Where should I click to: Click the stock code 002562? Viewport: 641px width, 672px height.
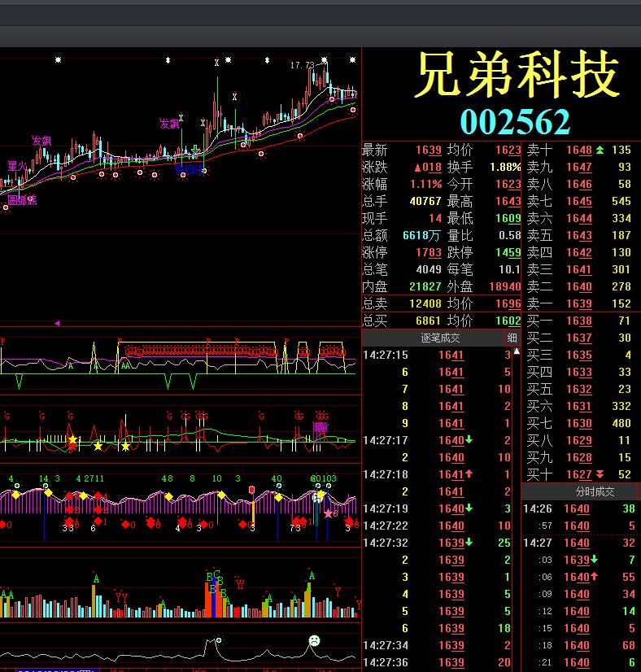(x=515, y=122)
